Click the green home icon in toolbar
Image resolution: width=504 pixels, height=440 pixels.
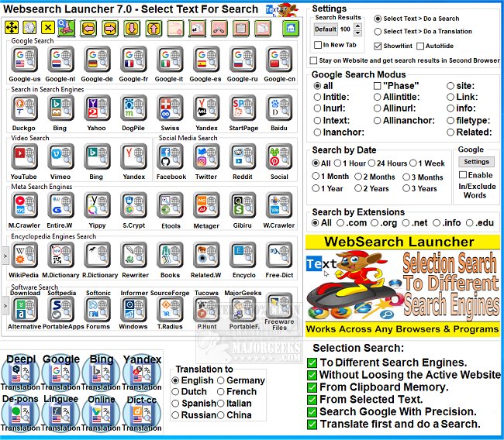[x=291, y=28]
